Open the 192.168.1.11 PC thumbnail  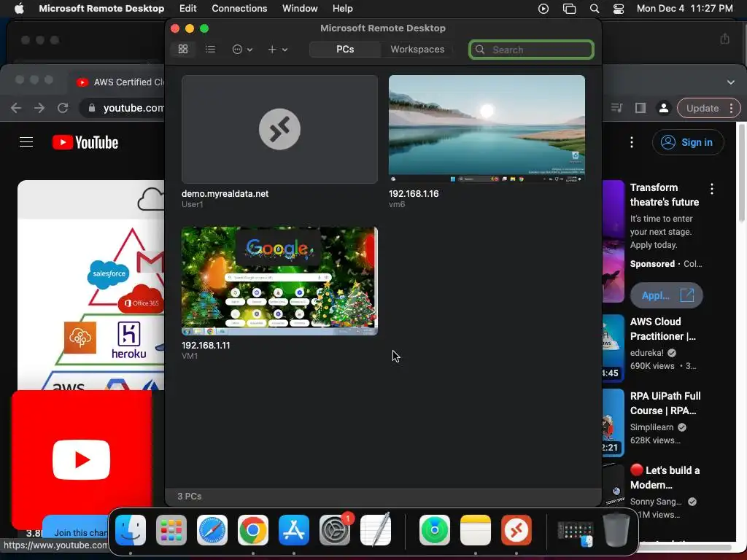click(279, 281)
